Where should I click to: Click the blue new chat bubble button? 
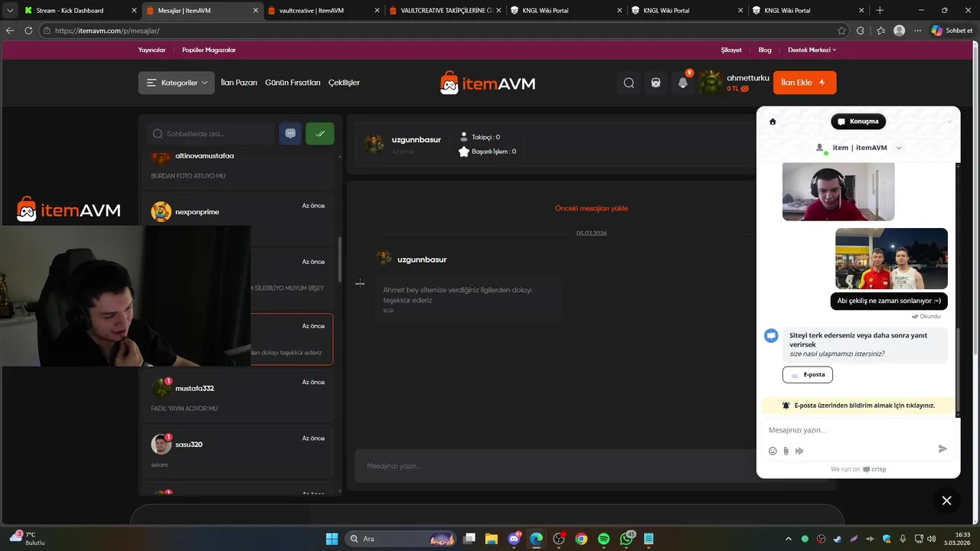click(x=290, y=133)
